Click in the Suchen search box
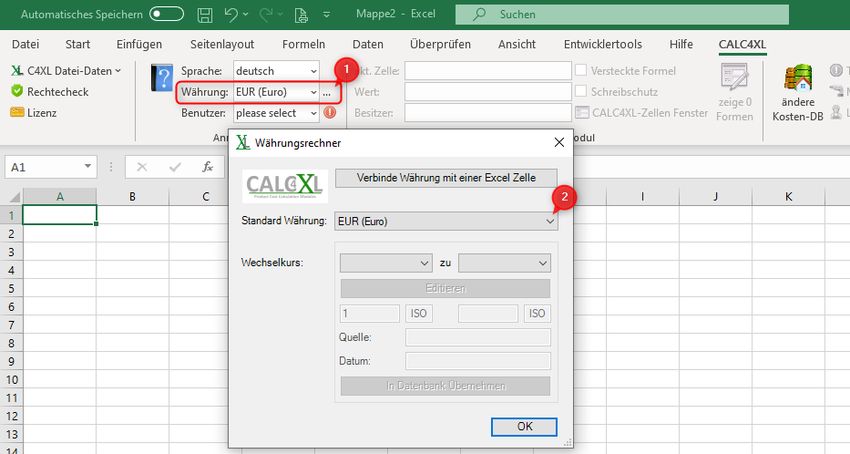Screen dimensions: 850x454 [x=622, y=15]
